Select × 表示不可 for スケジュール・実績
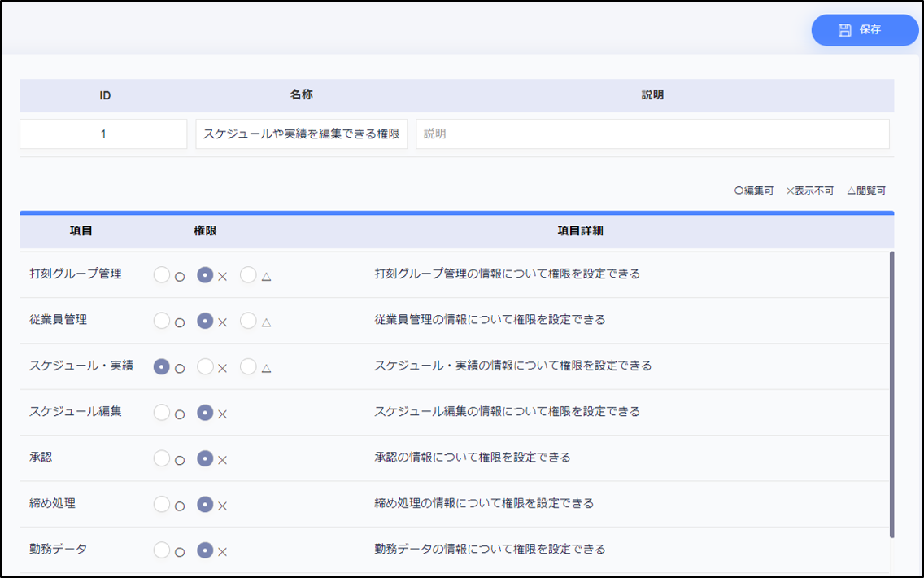Viewport: 924px width, 578px height. [x=205, y=367]
